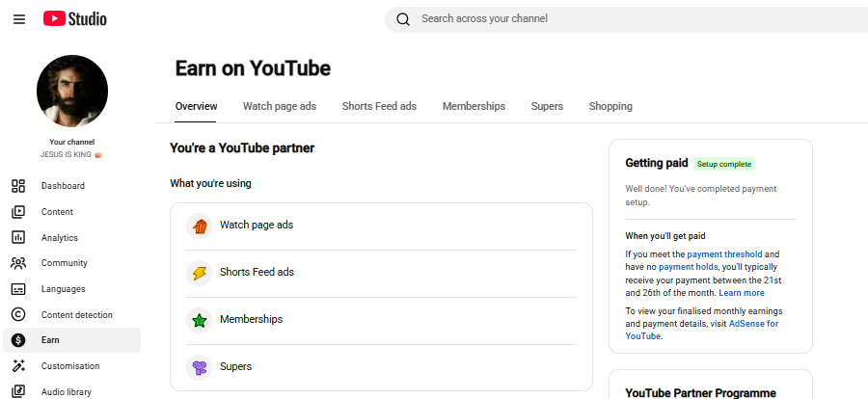The width and height of the screenshot is (868, 399).
Task: Click the Getting paid heading
Action: [x=657, y=163]
